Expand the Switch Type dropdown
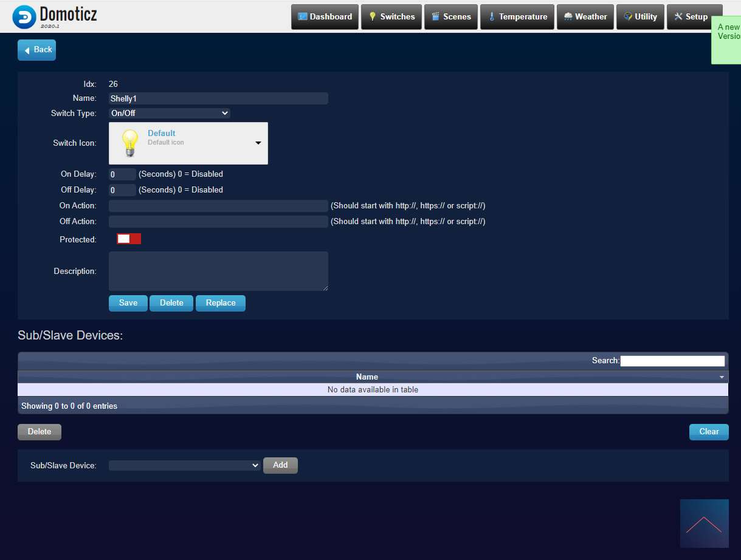 tap(170, 113)
